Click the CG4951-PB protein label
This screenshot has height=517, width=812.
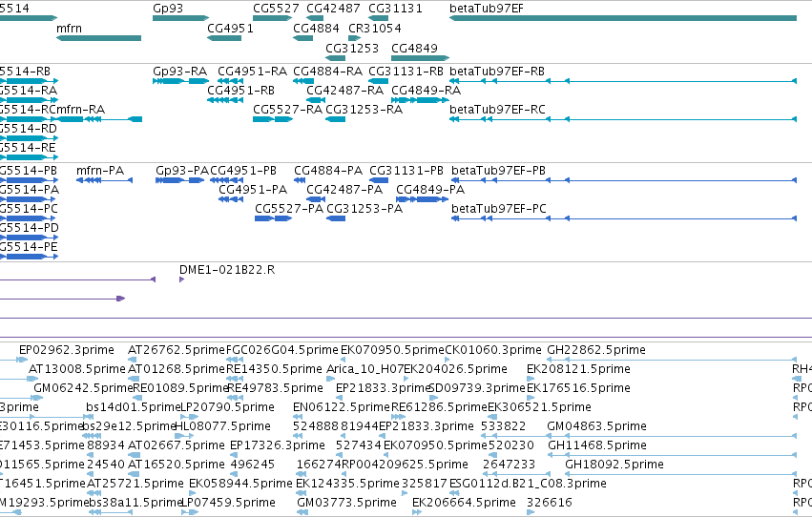coord(243,170)
